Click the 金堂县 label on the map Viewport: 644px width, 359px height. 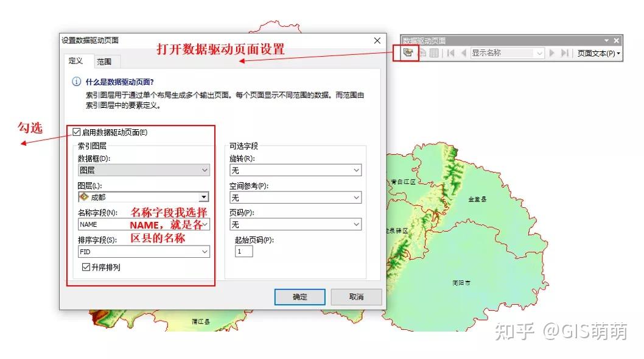click(477, 199)
